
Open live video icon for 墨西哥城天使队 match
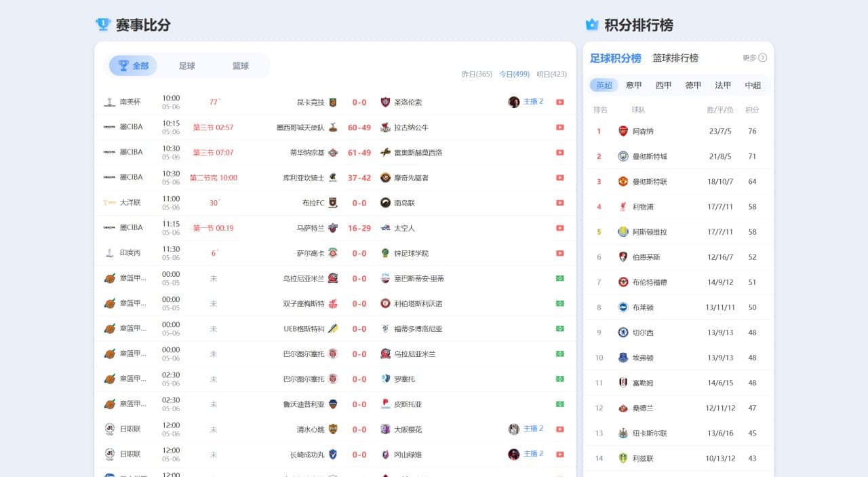(560, 128)
